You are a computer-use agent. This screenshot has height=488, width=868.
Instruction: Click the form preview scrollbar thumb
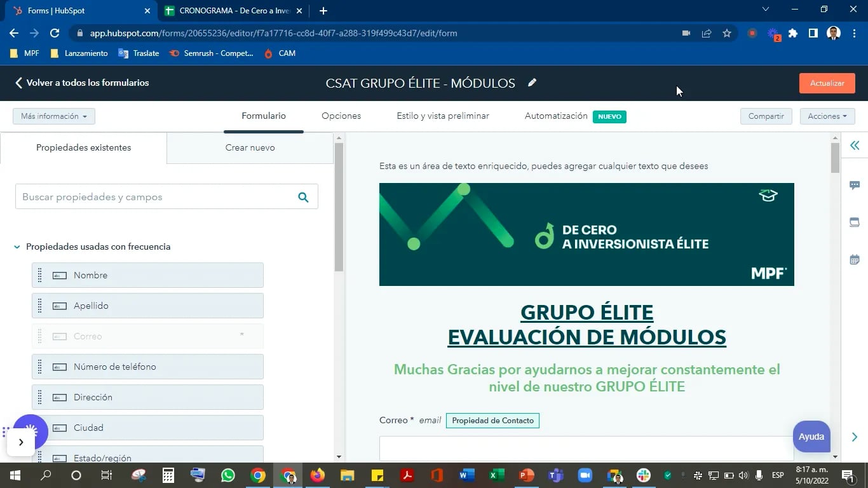pos(835,158)
